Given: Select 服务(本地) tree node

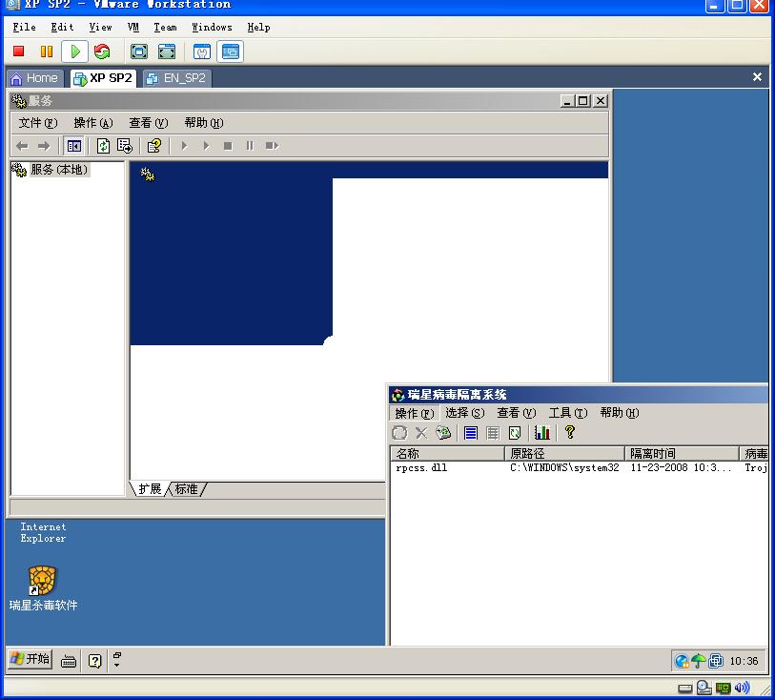Looking at the screenshot, I should (59, 170).
